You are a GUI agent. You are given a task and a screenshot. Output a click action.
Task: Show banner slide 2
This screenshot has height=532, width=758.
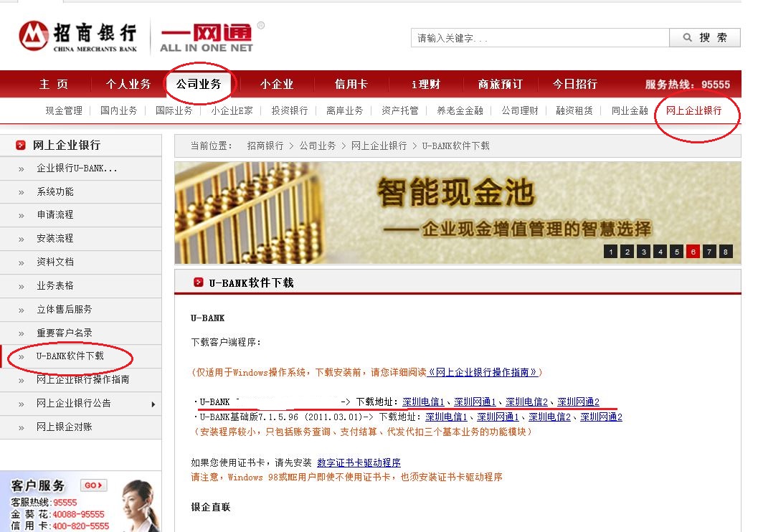coord(627,251)
